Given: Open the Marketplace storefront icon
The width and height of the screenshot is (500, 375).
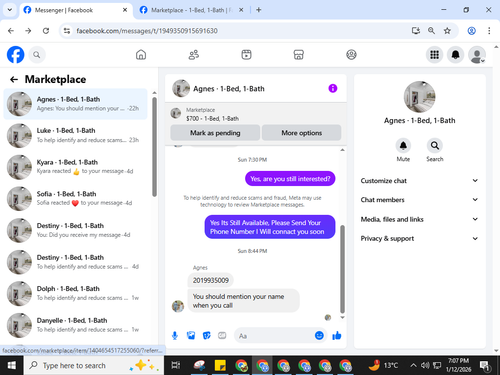Looking at the screenshot, I should (299, 55).
